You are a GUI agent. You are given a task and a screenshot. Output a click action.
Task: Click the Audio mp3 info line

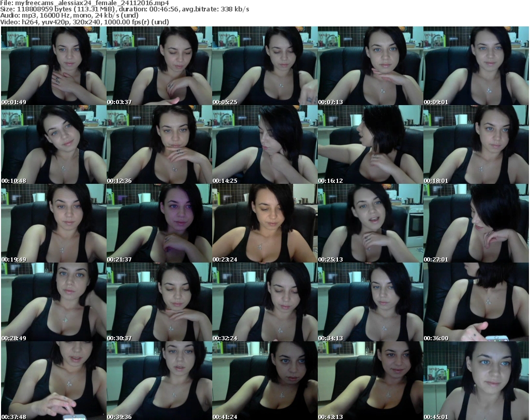click(69, 16)
